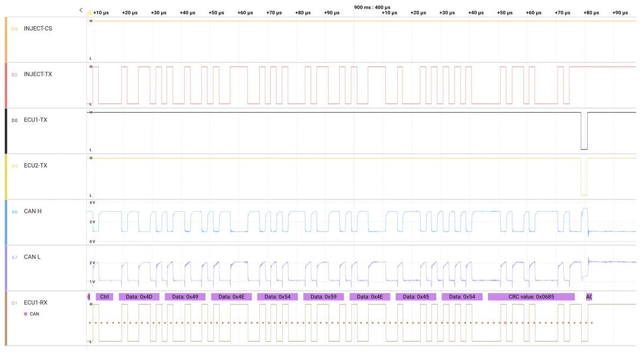Screen dimensions: 644x353
Task: Click the black color bar of ECU1-TX
Action: click(6, 131)
